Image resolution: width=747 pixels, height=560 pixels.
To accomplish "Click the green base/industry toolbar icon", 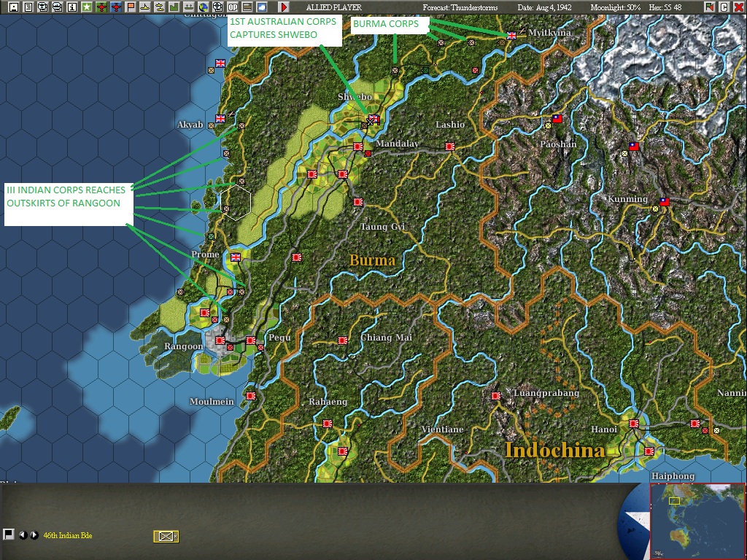I will coord(174,7).
